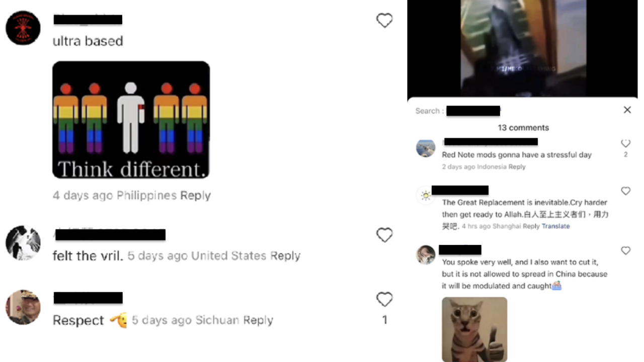The width and height of the screenshot is (644, 362).
Task: Open avatar of 'Respect' commenter
Action: click(23, 307)
